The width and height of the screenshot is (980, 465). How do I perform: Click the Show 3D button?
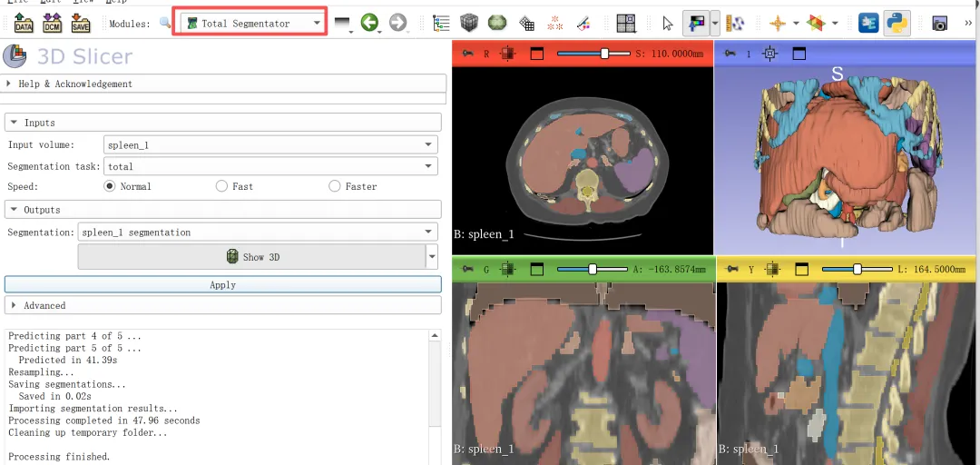coord(251,257)
